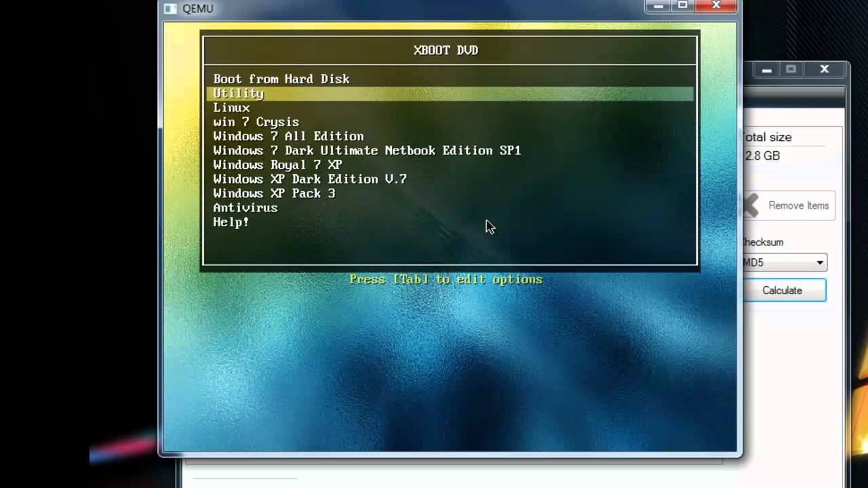Open the Antivirus boot entry
This screenshot has height=488, width=868.
(x=245, y=207)
